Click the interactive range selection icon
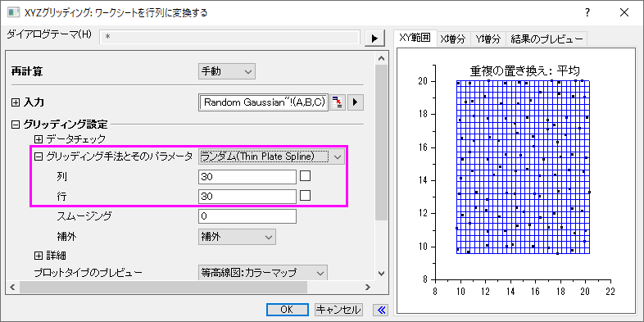 click(x=338, y=102)
